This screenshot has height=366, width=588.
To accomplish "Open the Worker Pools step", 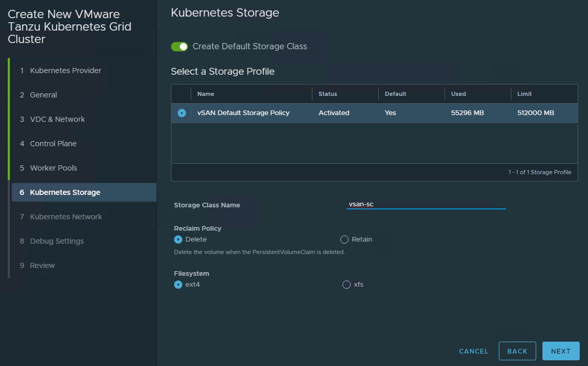I will 53,168.
